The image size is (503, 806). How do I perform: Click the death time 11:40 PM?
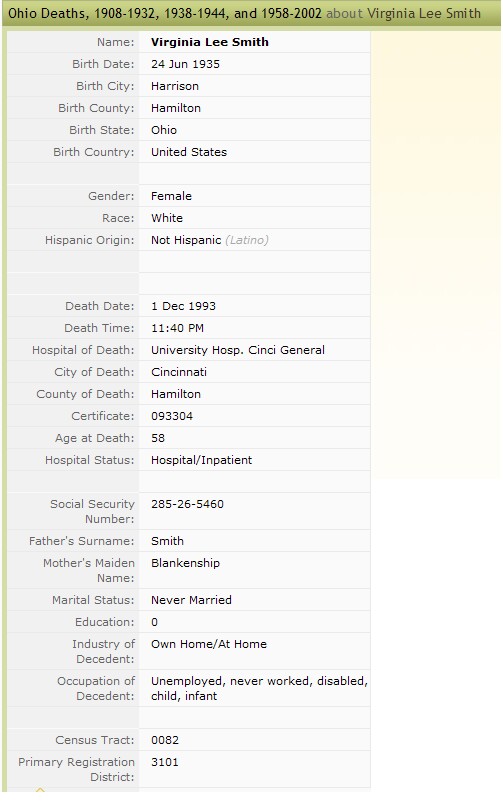click(177, 328)
